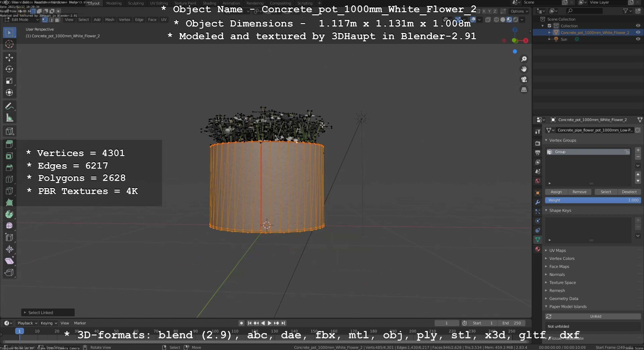Enable vertex select mode
Screen dimensions: 644x350
pos(45,20)
